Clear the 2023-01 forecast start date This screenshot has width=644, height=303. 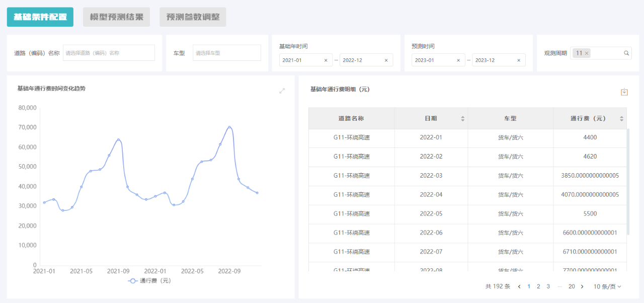tap(458, 60)
